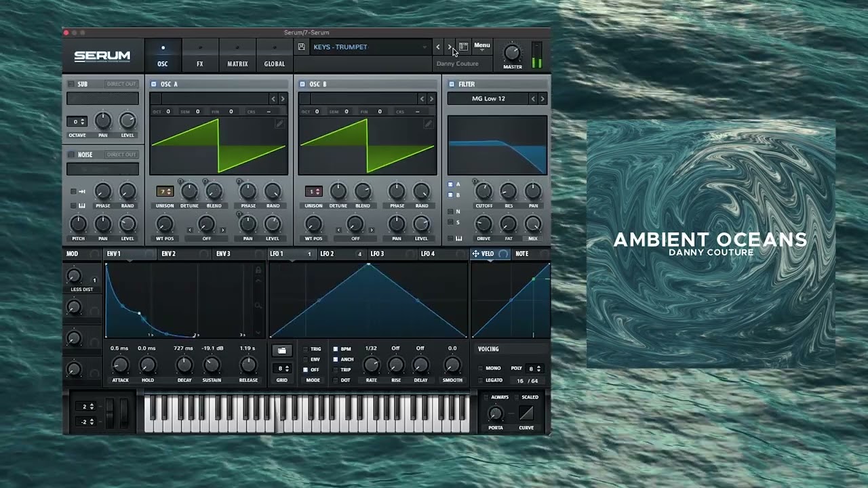Click the SUB DIRECT OUT button
The width and height of the screenshot is (868, 488).
[x=121, y=84]
